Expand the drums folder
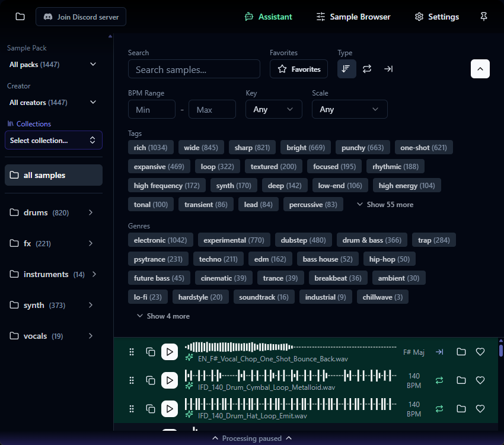The image size is (504, 445). click(91, 212)
